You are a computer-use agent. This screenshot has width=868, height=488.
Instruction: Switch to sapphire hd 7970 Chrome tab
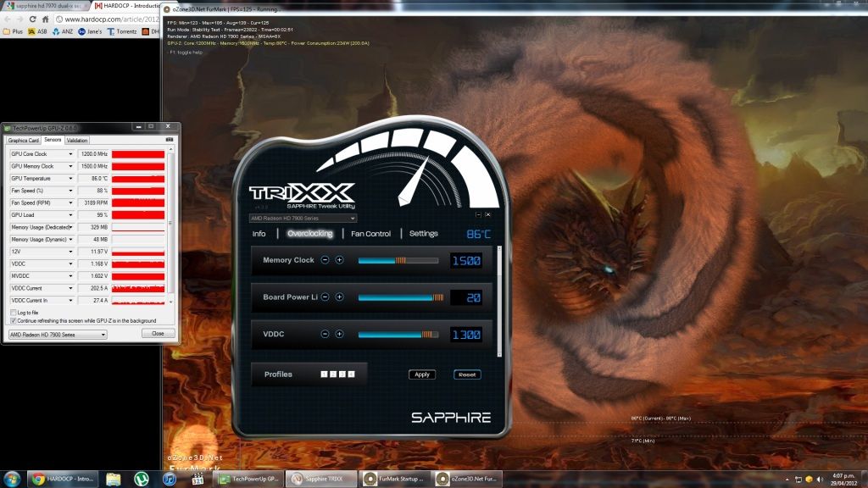coord(47,6)
